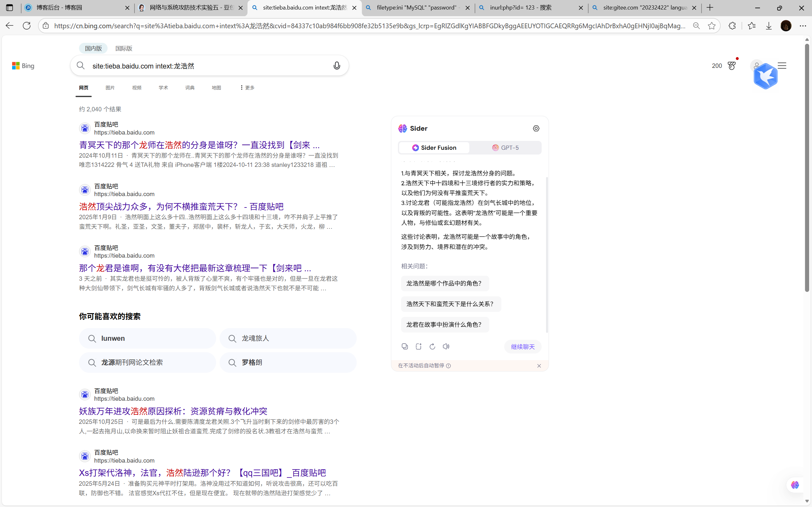Image resolution: width=812 pixels, height=507 pixels.
Task: Open the Bing hamburger menu at top right
Action: [782, 65]
